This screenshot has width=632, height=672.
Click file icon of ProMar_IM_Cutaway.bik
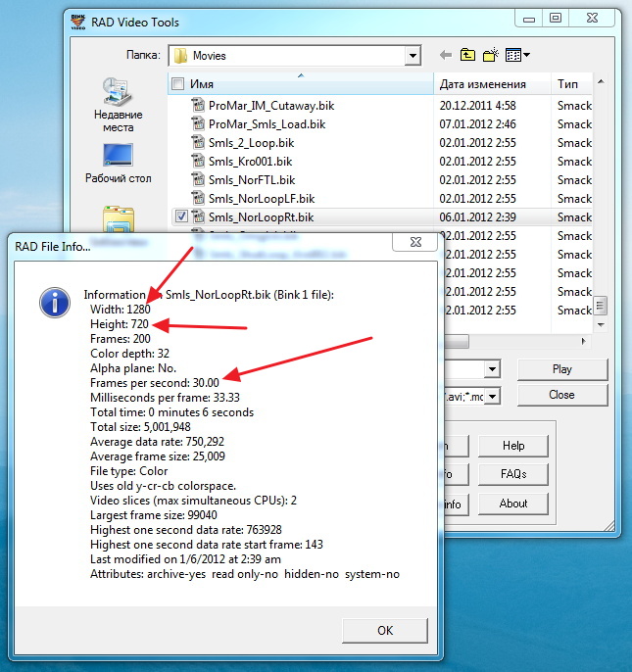pyautogui.click(x=198, y=105)
